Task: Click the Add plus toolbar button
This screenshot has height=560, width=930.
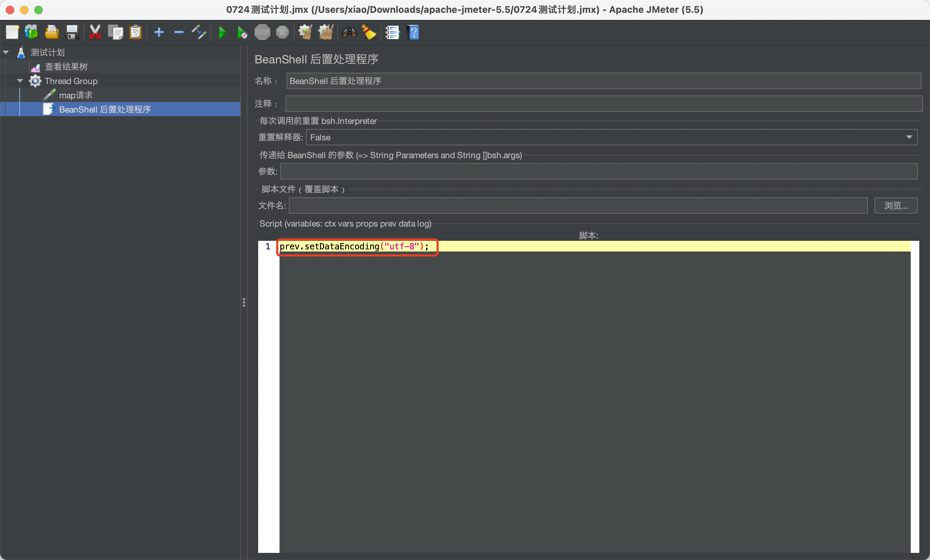Action: (159, 32)
